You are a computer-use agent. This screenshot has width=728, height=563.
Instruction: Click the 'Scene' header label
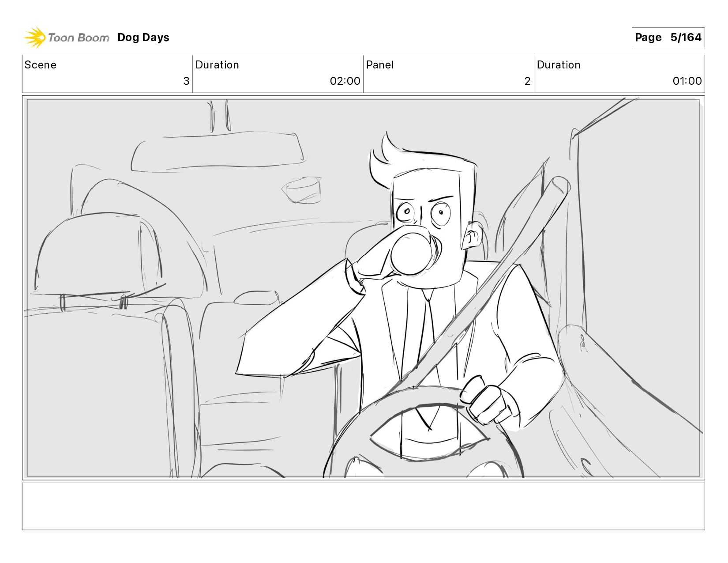pyautogui.click(x=41, y=65)
